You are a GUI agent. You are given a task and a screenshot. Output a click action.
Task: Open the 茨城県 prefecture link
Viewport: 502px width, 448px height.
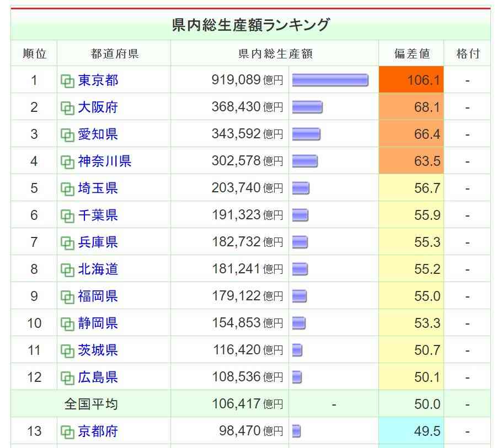pos(98,350)
